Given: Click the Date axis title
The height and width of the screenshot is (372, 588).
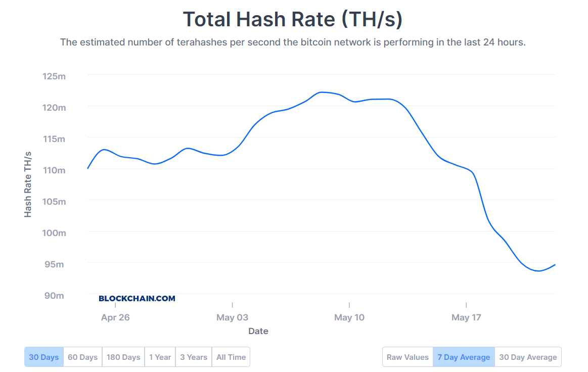Looking at the screenshot, I should click(x=258, y=331).
